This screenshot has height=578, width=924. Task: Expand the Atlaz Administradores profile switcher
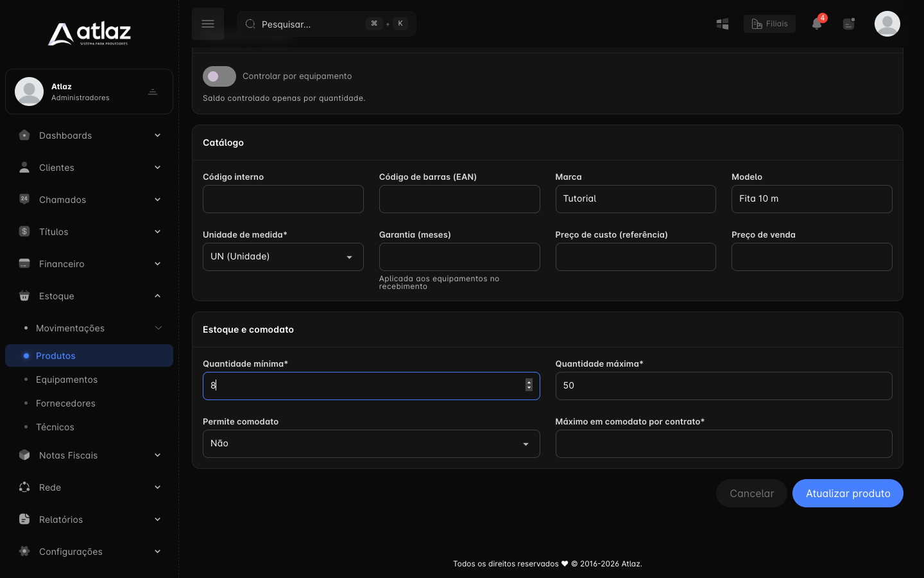(153, 92)
